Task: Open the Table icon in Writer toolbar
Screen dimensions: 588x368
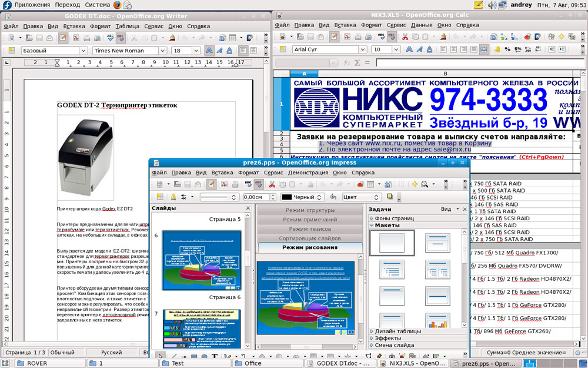Action: coord(232,38)
